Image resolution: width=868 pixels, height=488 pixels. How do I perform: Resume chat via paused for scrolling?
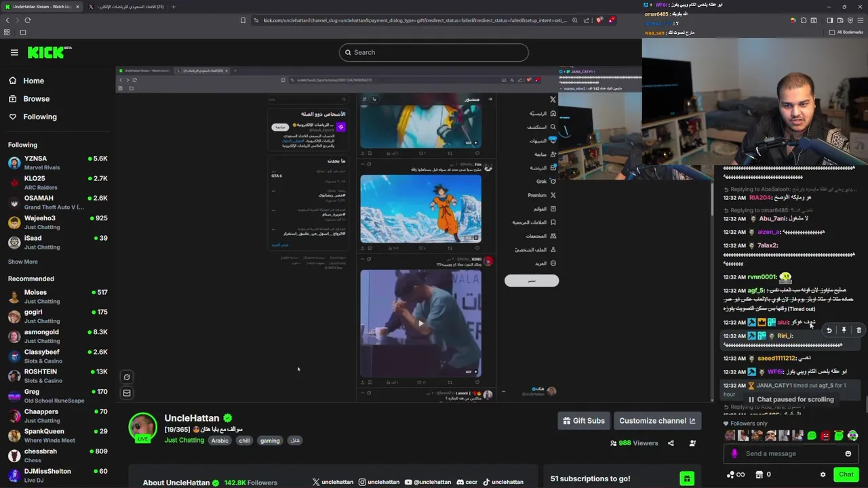(790, 399)
